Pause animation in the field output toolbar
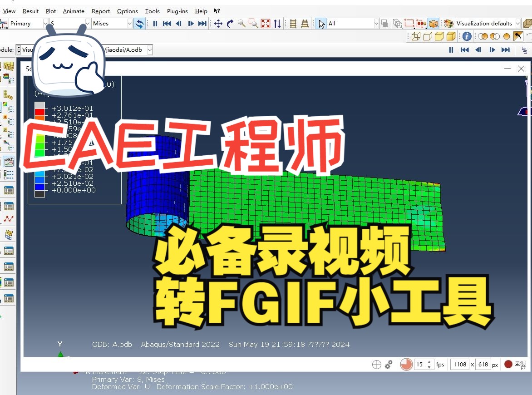532x395 pixels. 155,24
